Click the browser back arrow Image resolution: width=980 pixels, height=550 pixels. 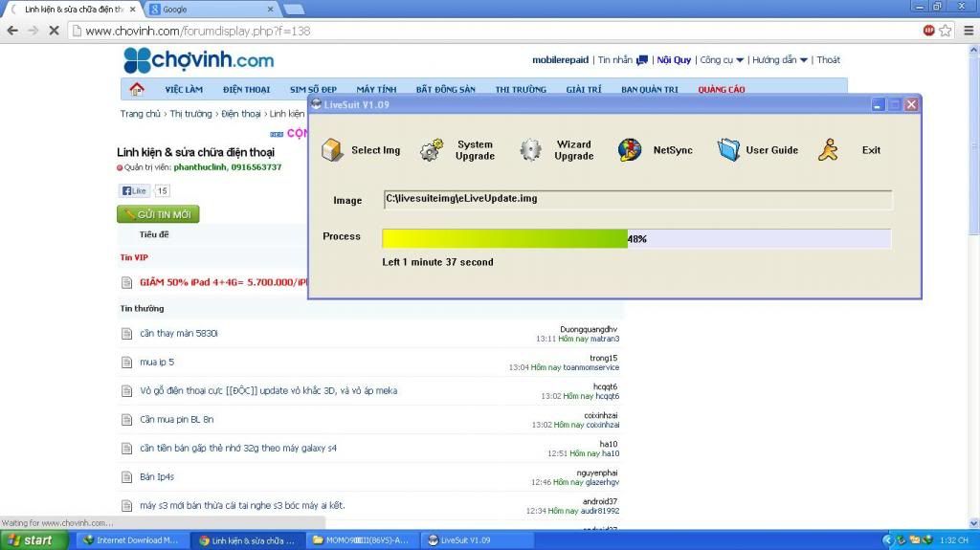pos(12,31)
